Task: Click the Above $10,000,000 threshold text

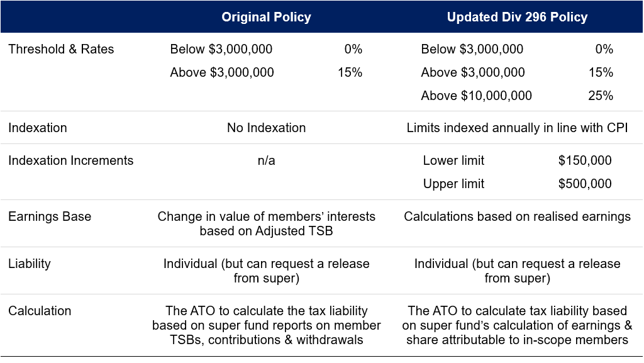Action: pyautogui.click(x=476, y=96)
